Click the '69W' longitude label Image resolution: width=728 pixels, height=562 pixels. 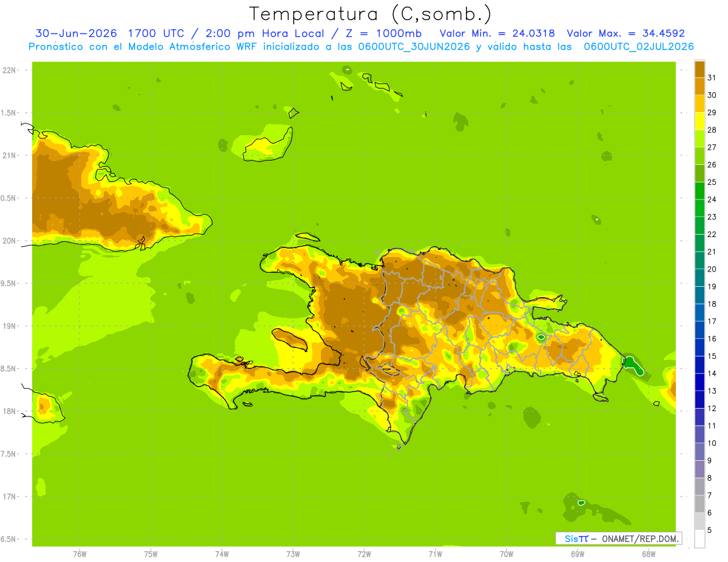click(578, 554)
